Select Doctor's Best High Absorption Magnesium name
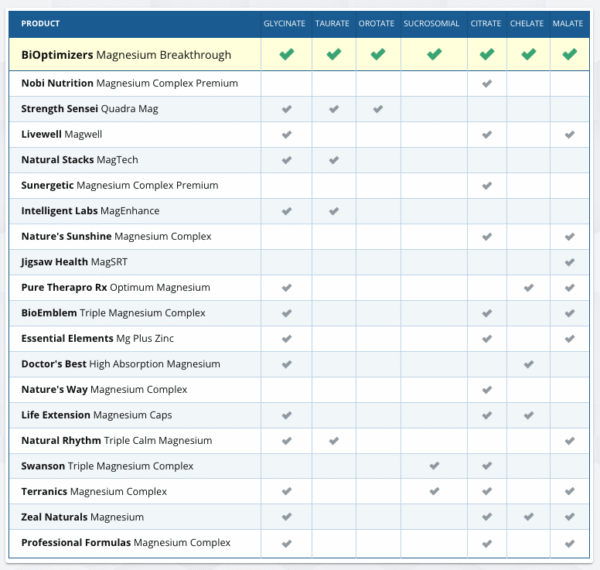Image resolution: width=600 pixels, height=570 pixels. click(121, 364)
